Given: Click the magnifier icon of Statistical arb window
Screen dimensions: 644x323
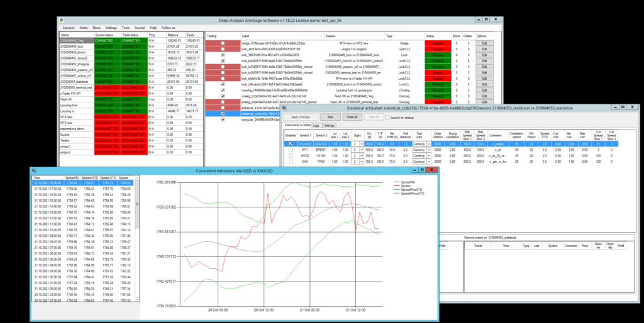Looking at the screenshot, I should [x=284, y=107].
